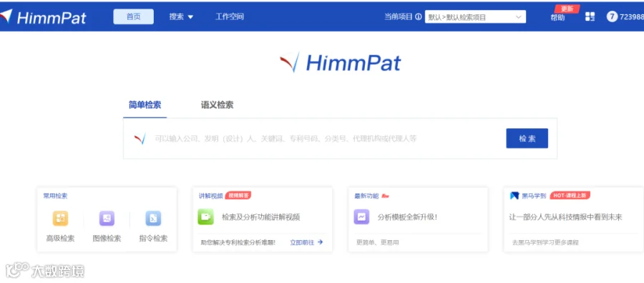Open the 首页 home tab
This screenshot has height=283, width=644.
(134, 16)
